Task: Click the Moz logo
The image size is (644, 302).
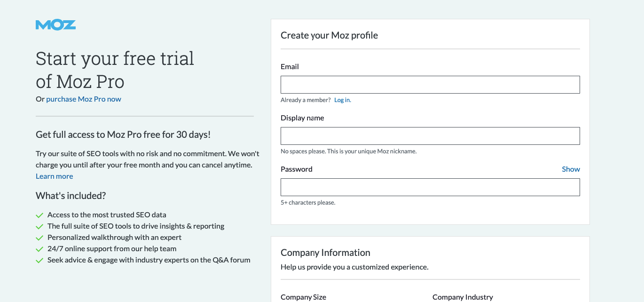Action: pyautogui.click(x=55, y=25)
